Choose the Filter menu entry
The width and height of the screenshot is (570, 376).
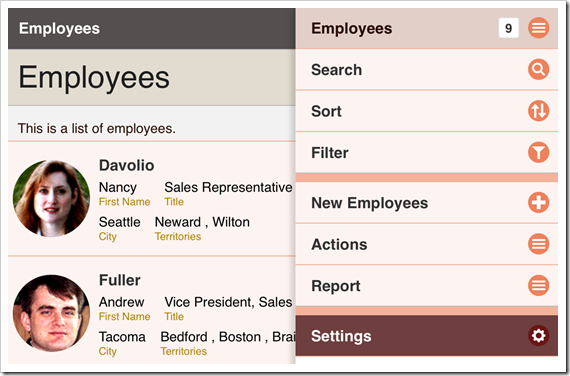[x=427, y=152]
